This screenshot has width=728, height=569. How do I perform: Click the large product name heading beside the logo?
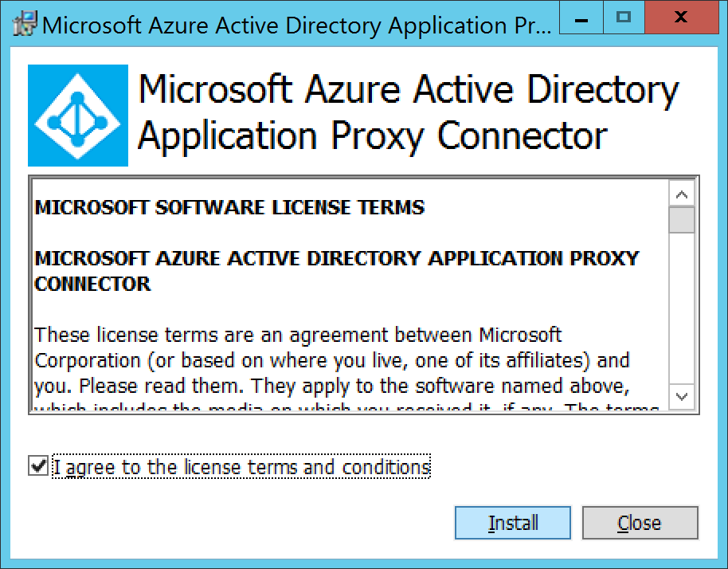pos(408,112)
